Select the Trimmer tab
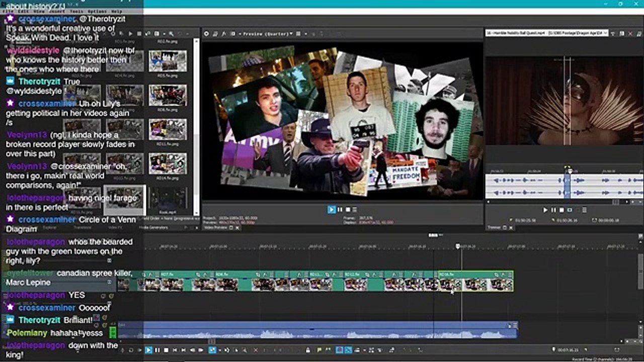Viewport: 644px width, 362px height. 494,227
